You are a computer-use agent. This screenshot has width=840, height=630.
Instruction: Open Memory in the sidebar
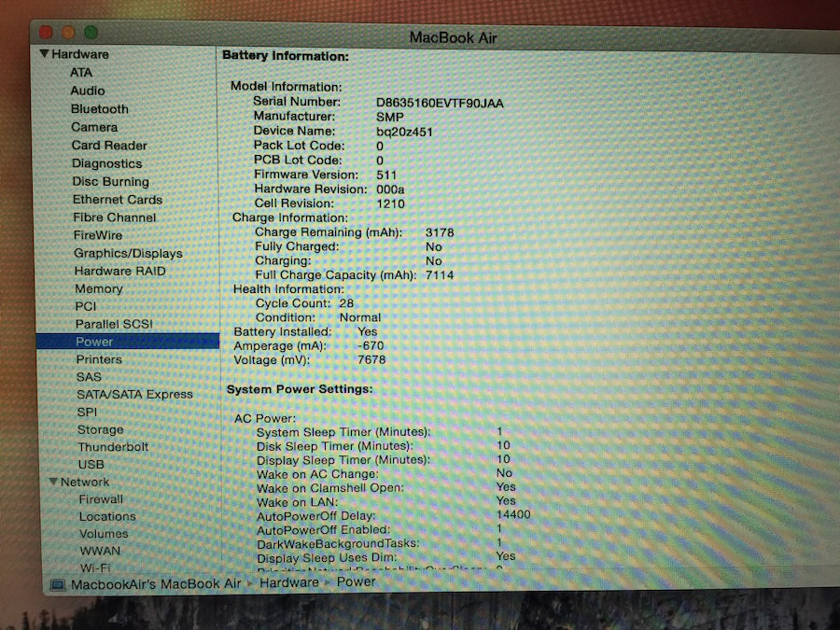coord(99,288)
